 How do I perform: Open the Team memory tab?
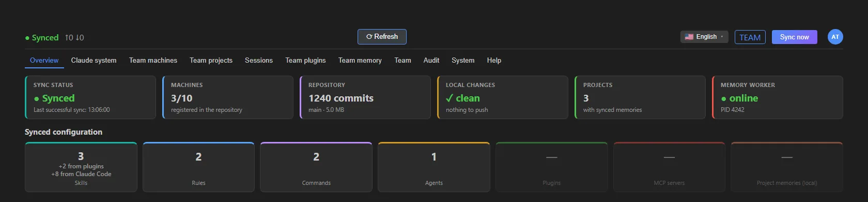(360, 60)
